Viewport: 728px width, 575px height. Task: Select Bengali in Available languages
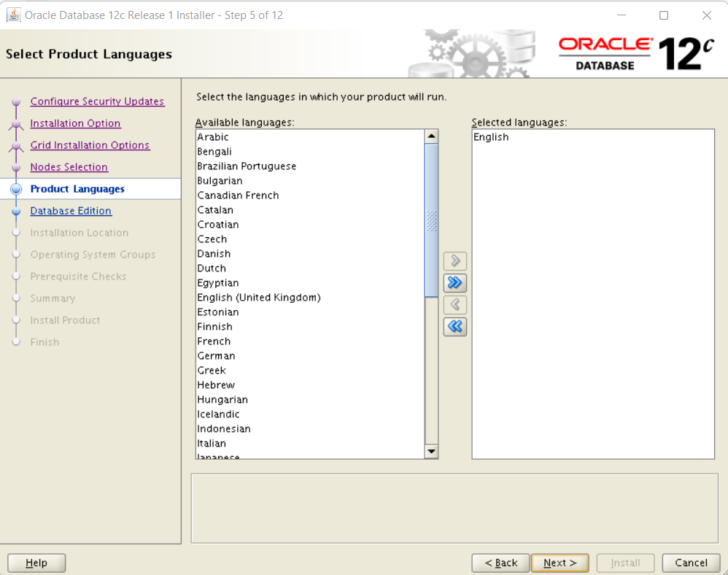[x=310, y=152]
